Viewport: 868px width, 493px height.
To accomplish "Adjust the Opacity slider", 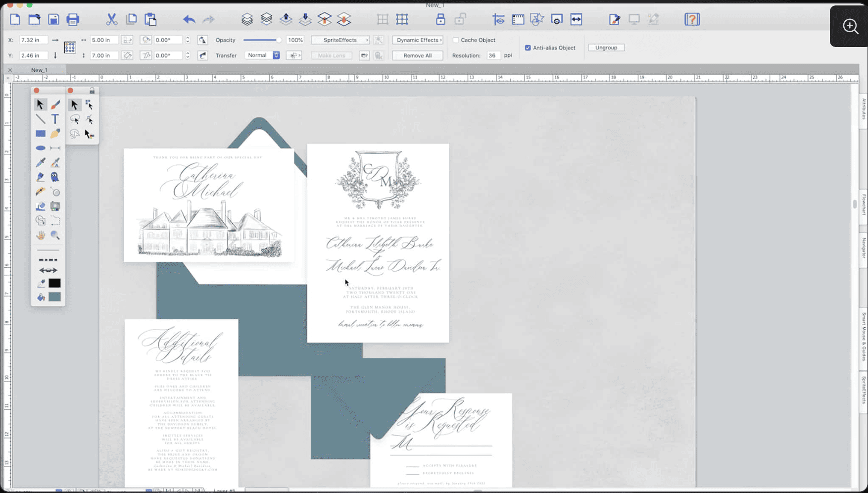I will tap(262, 40).
